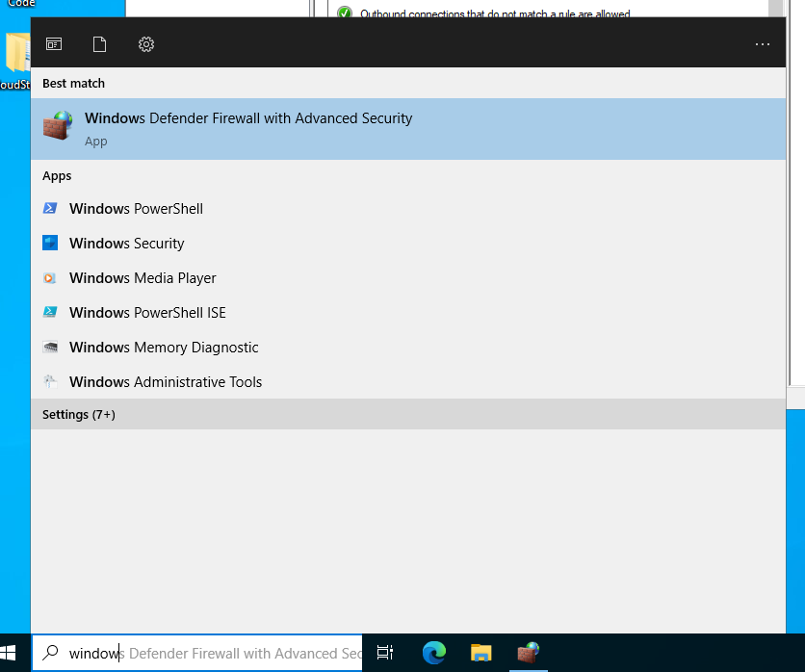Select the Documents filter icon
The width and height of the screenshot is (805, 672).
point(99,44)
